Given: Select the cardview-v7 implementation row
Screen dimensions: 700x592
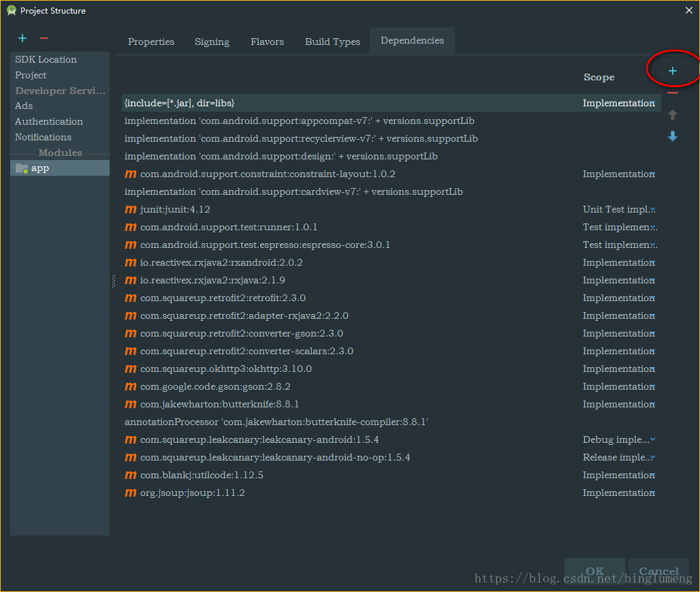Looking at the screenshot, I should 391,191.
